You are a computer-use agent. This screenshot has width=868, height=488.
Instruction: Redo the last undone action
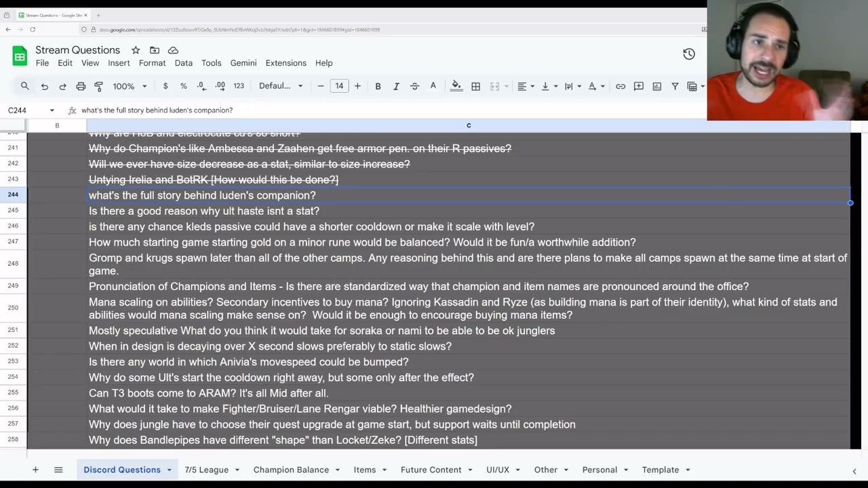tap(62, 86)
